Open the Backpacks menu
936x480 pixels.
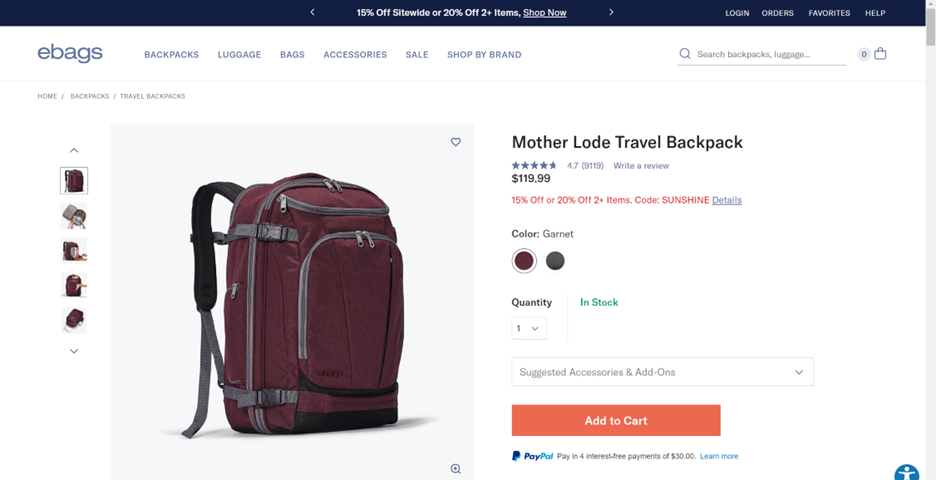pyautogui.click(x=171, y=54)
